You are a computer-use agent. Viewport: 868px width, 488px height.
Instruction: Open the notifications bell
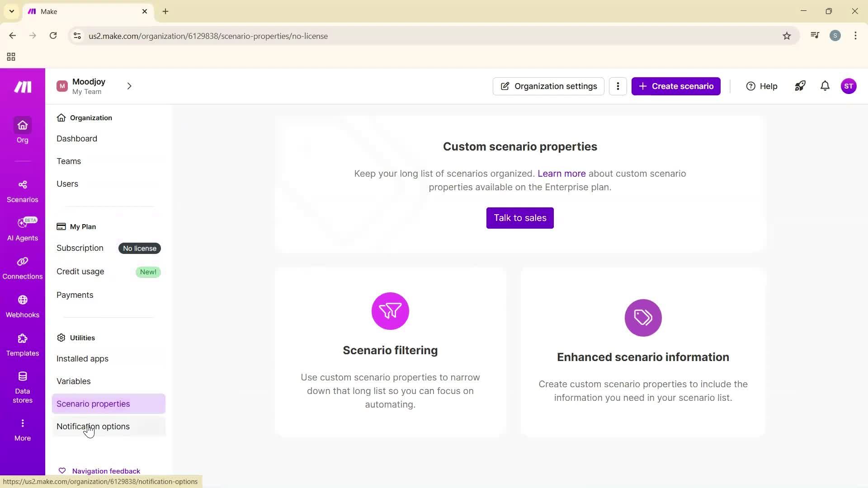pos(825,86)
